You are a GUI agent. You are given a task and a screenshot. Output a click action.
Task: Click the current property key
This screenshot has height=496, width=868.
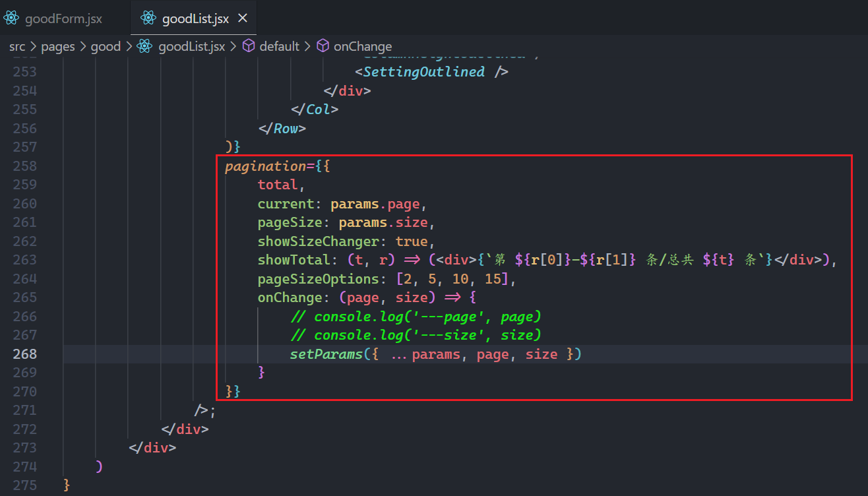point(286,203)
